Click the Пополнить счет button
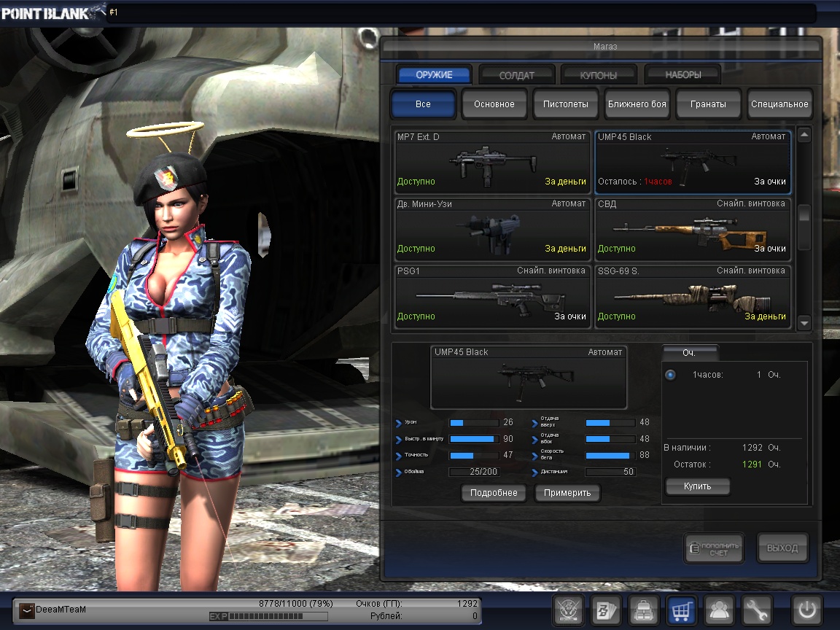 [714, 548]
